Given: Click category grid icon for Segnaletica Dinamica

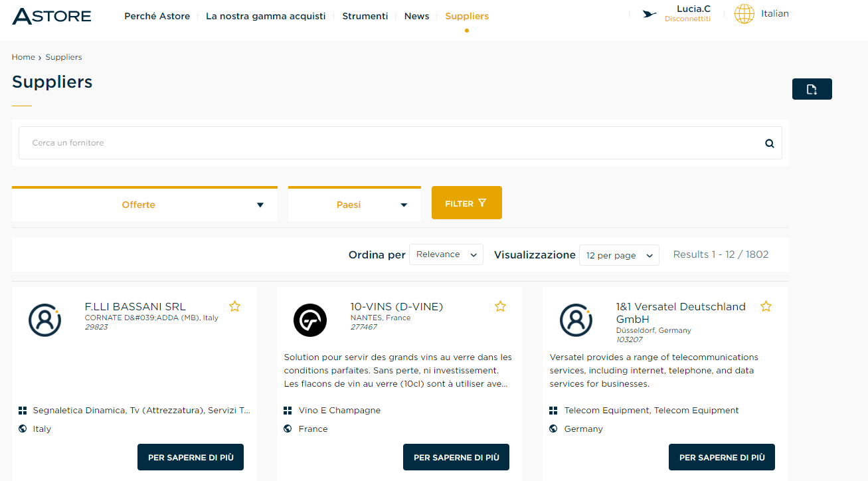Looking at the screenshot, I should tap(22, 411).
